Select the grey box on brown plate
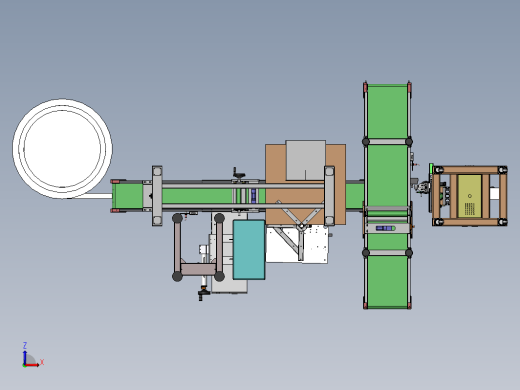This screenshot has height=390, width=520. pos(306,160)
